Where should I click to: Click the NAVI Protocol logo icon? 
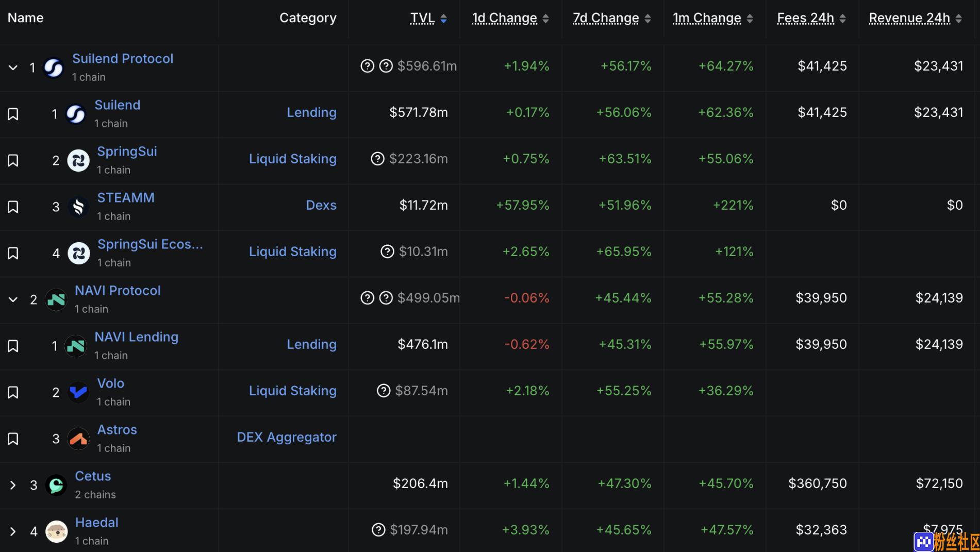pos(56,299)
